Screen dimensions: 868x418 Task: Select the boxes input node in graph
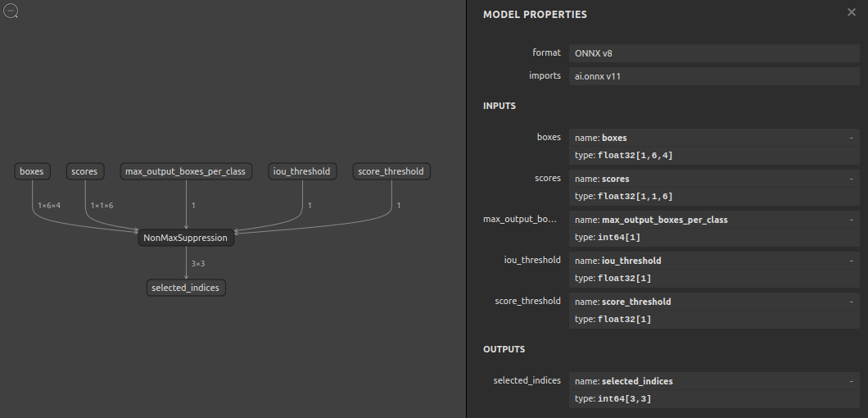(x=32, y=171)
